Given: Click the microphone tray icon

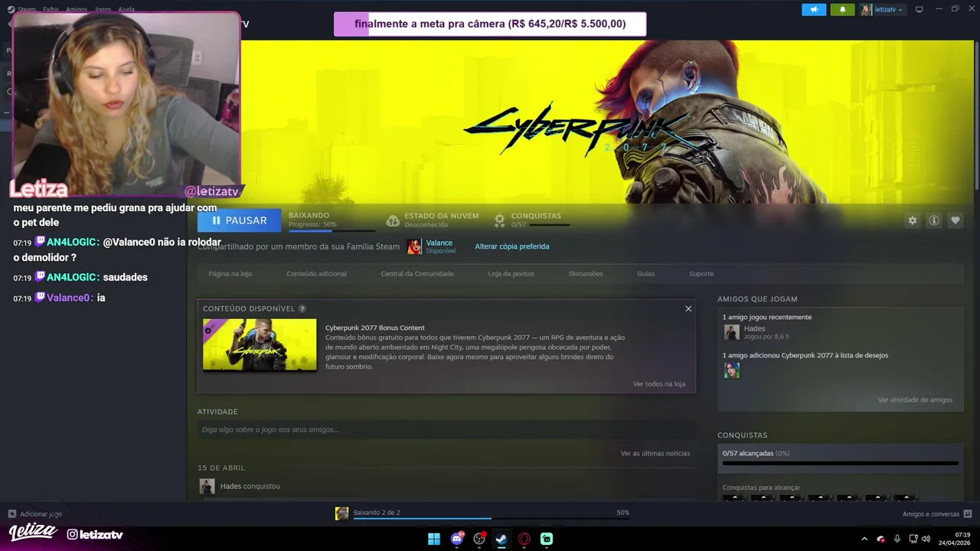Looking at the screenshot, I should click(x=897, y=539).
